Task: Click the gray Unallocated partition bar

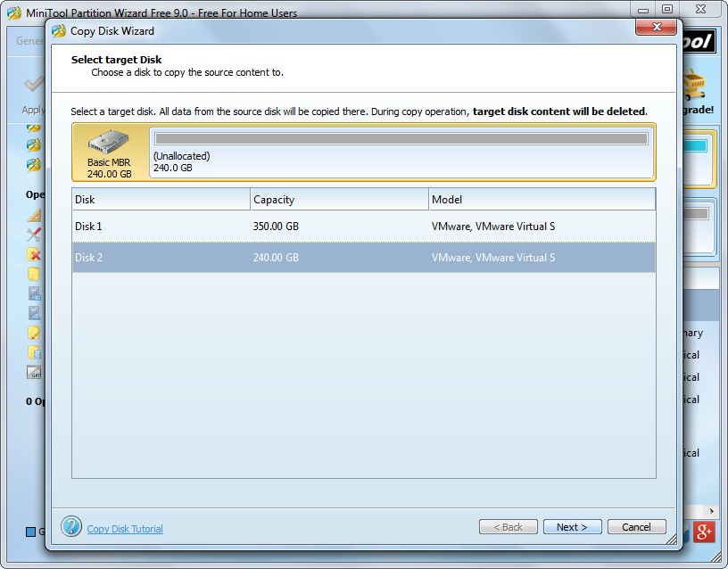Action: [401, 139]
